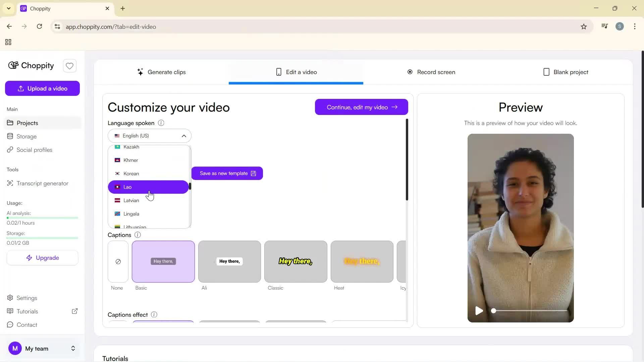
Task: Expand the My team account switcher
Action: coord(73,349)
